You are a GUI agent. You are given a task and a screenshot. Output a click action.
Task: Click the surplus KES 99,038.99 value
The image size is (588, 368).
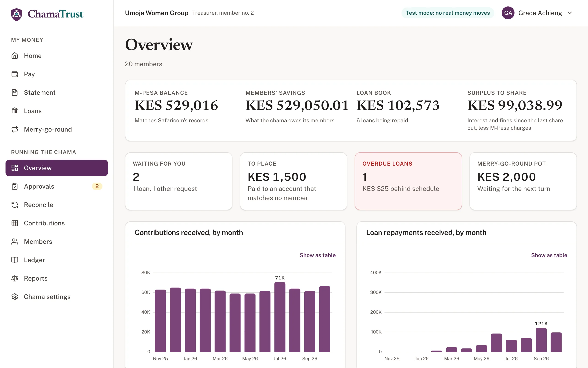coord(515,105)
